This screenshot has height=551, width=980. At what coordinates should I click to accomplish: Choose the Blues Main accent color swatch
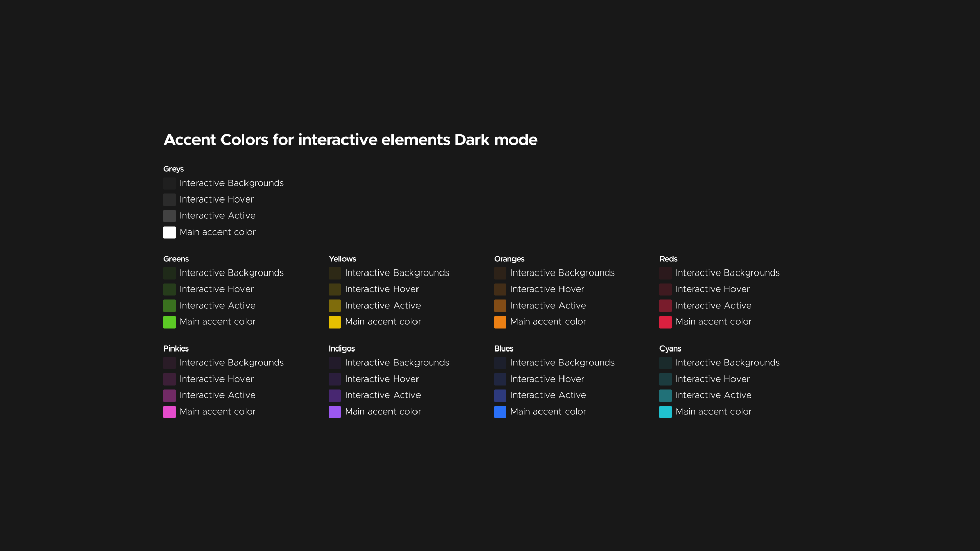click(x=500, y=412)
